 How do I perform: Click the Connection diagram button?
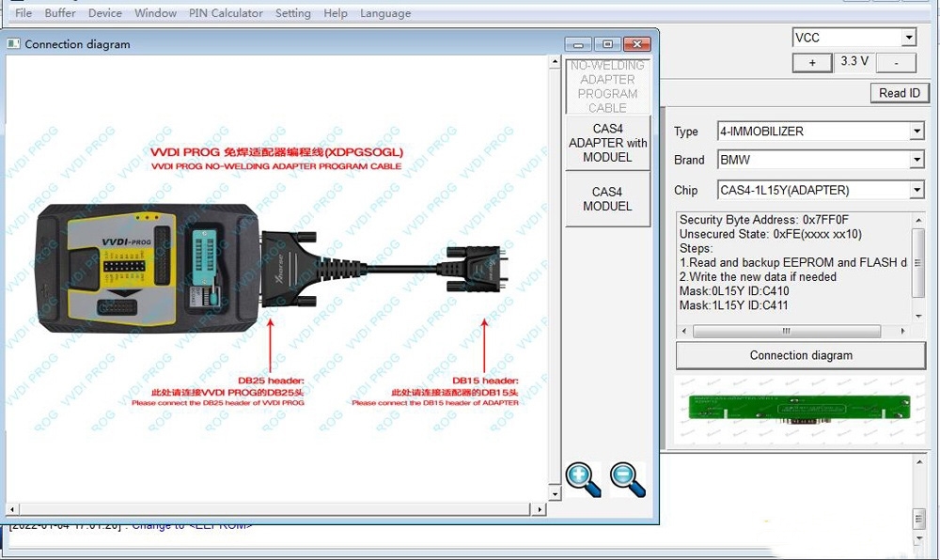point(801,355)
